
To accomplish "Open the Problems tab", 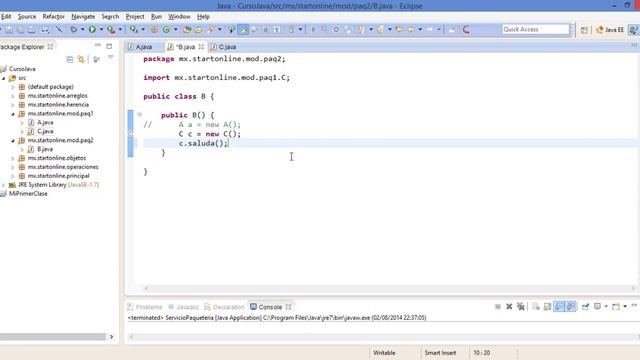I will [144, 307].
